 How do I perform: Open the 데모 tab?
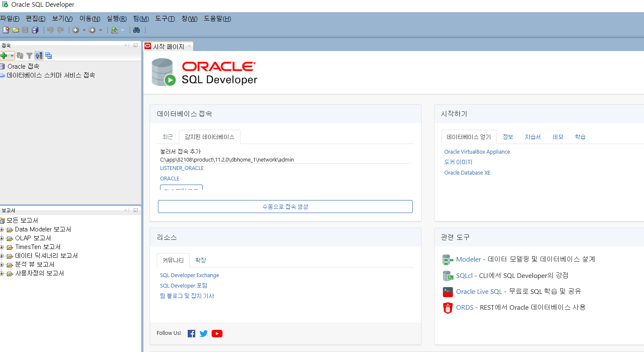tap(558, 137)
